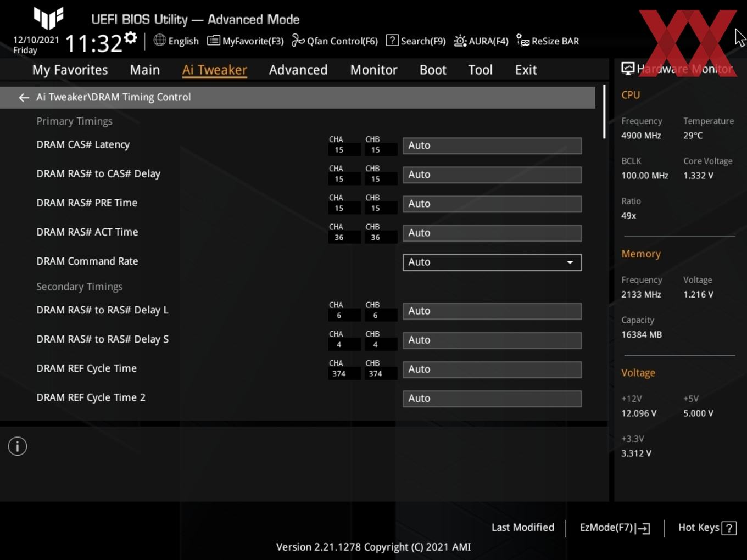
Task: Switch to the Main tab
Action: pyautogui.click(x=145, y=70)
